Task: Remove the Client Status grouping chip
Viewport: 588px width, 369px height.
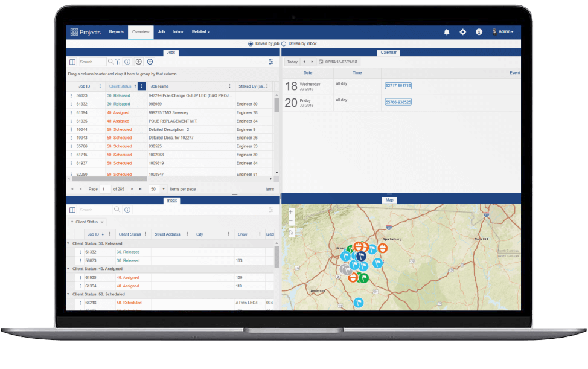Action: 102,222
